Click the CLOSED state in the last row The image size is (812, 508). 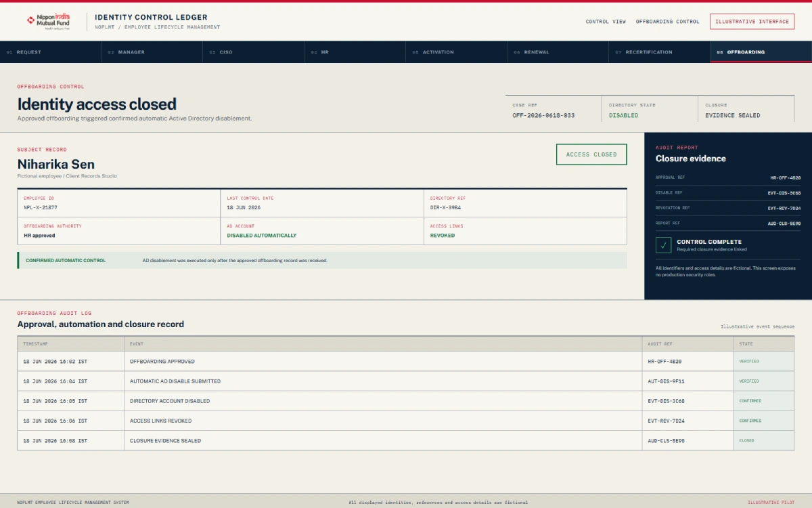coord(746,441)
